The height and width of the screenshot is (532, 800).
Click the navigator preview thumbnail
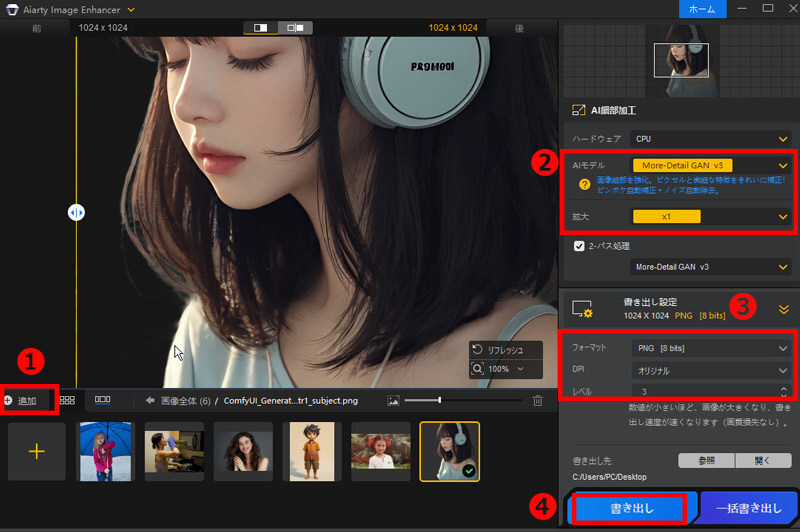pos(681,60)
